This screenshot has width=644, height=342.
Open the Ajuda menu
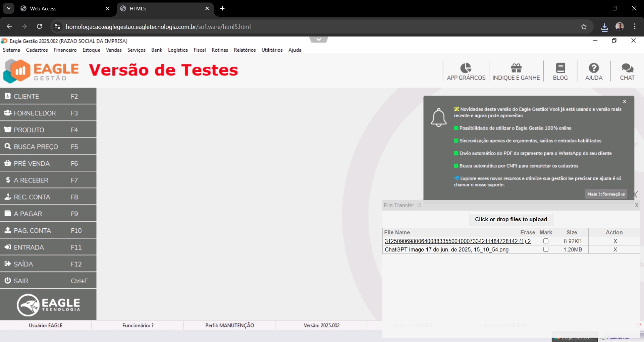click(295, 50)
